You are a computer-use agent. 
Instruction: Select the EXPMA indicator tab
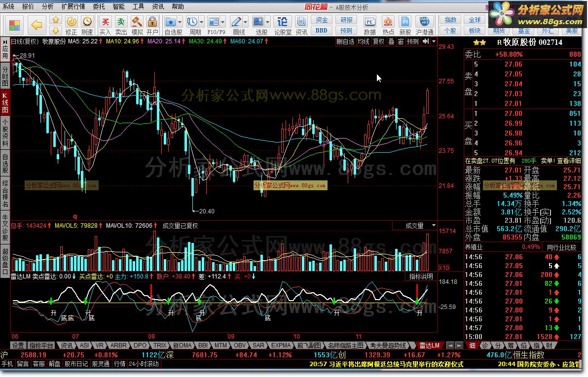pyautogui.click(x=281, y=345)
